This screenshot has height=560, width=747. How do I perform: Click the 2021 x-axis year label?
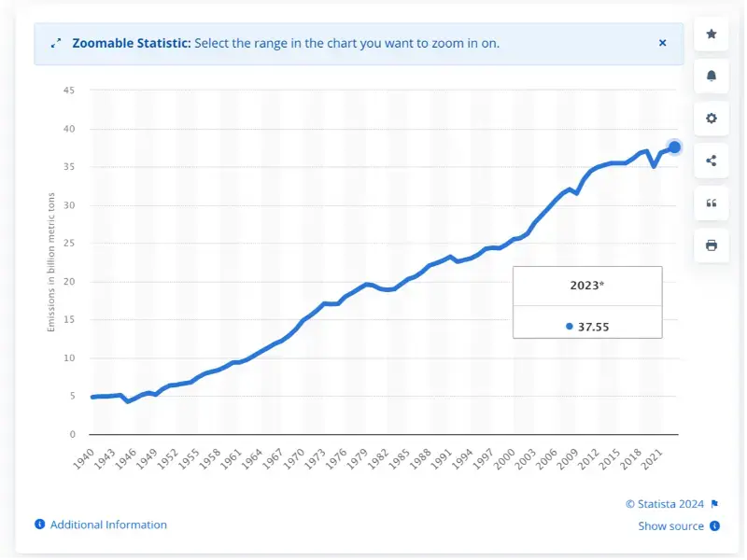coord(653,460)
